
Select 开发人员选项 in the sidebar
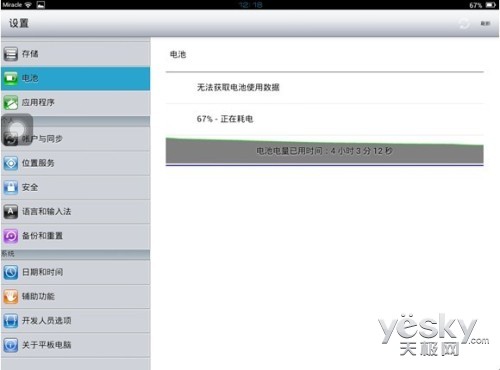point(75,321)
